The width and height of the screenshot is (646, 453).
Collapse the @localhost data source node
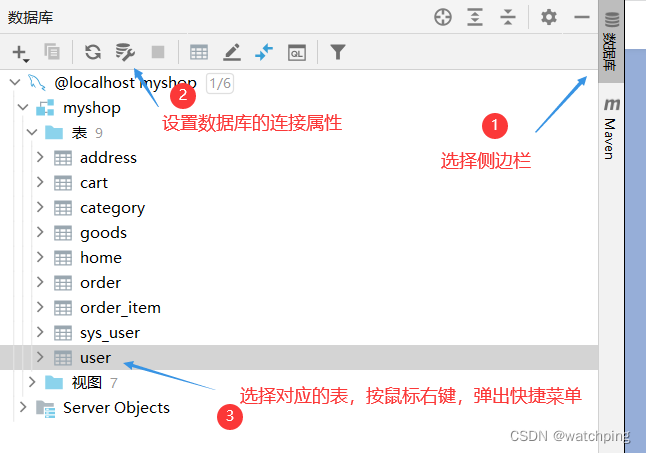[15, 82]
